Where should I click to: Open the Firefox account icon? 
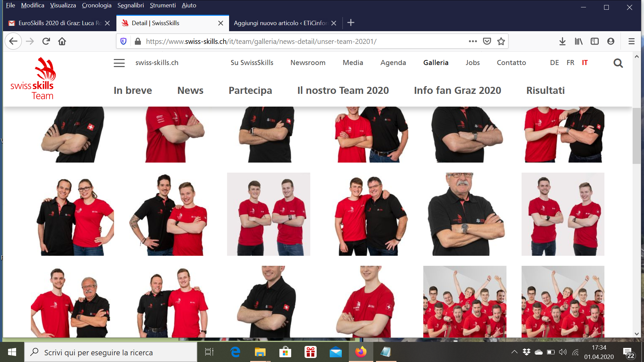pyautogui.click(x=611, y=41)
